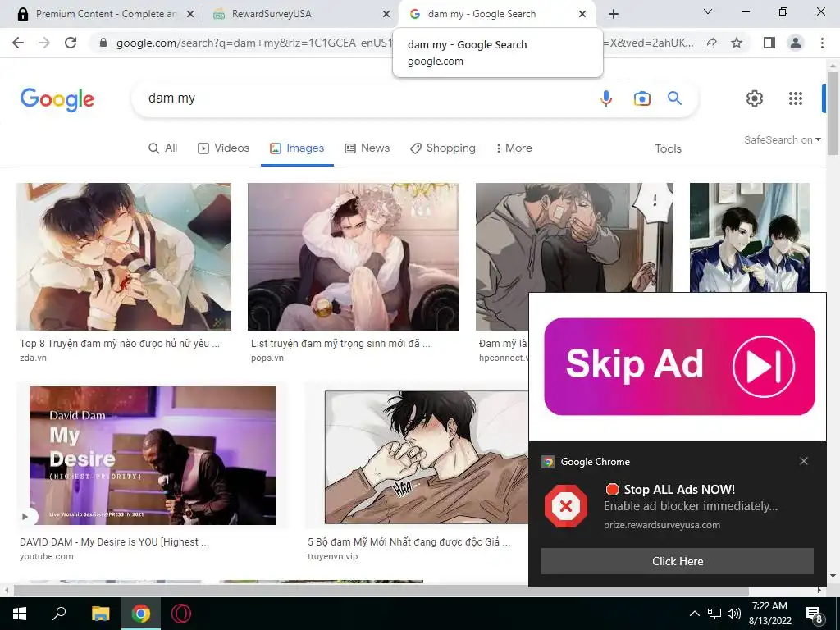Open the 5 Bộ đam Mỹ Mới Nhất link
This screenshot has width=840, height=630.
tap(409, 542)
